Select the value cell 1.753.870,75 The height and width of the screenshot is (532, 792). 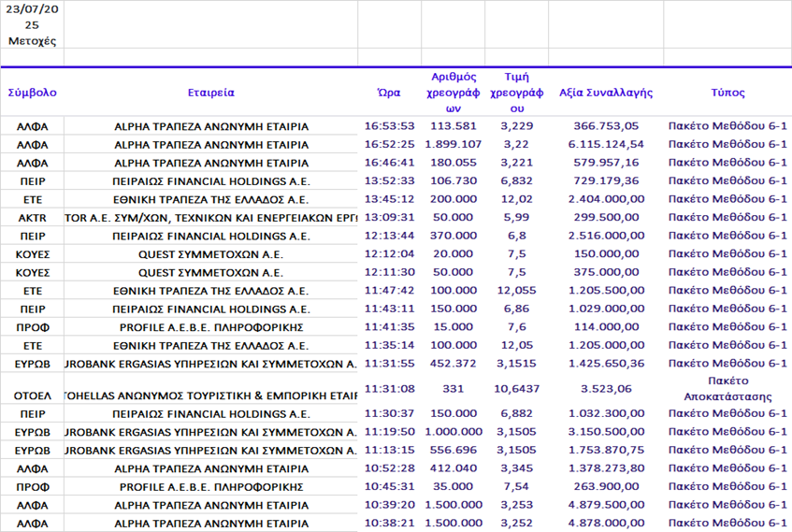pos(606,450)
